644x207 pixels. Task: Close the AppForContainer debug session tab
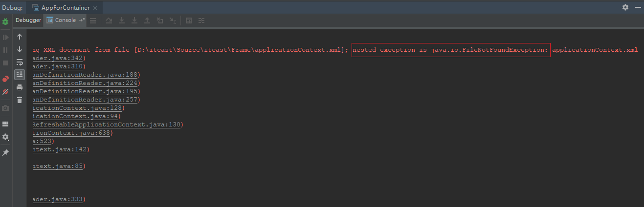(95, 8)
